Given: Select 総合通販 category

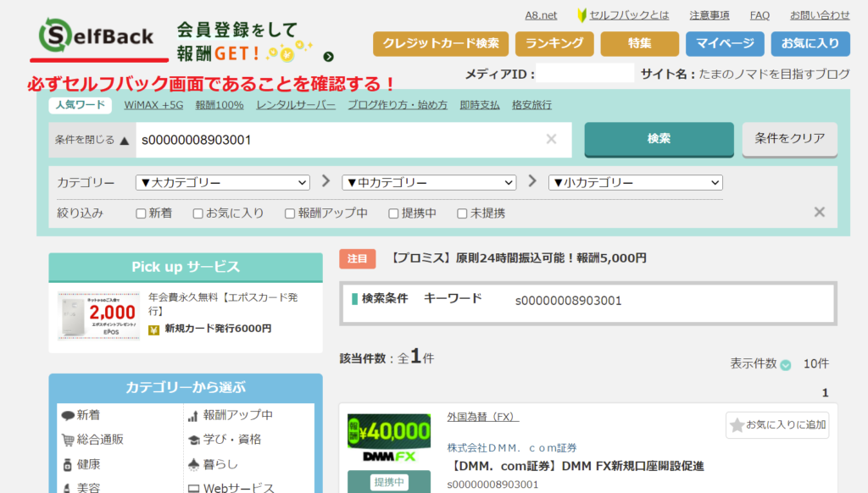Looking at the screenshot, I should pos(100,440).
